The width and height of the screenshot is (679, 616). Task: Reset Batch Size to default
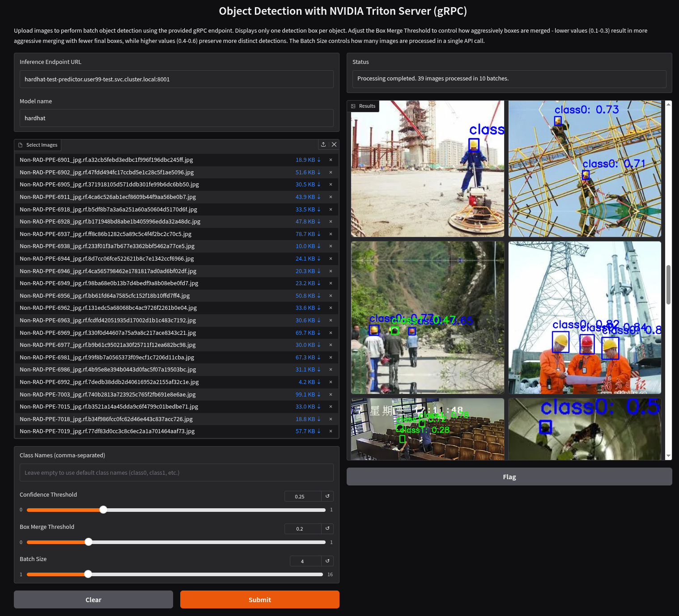[327, 561]
